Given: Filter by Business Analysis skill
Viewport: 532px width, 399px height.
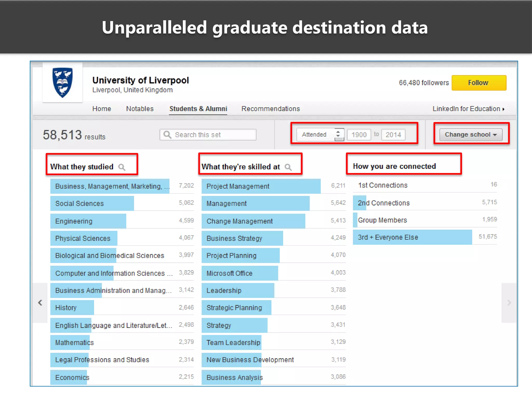Looking at the screenshot, I should click(x=274, y=377).
